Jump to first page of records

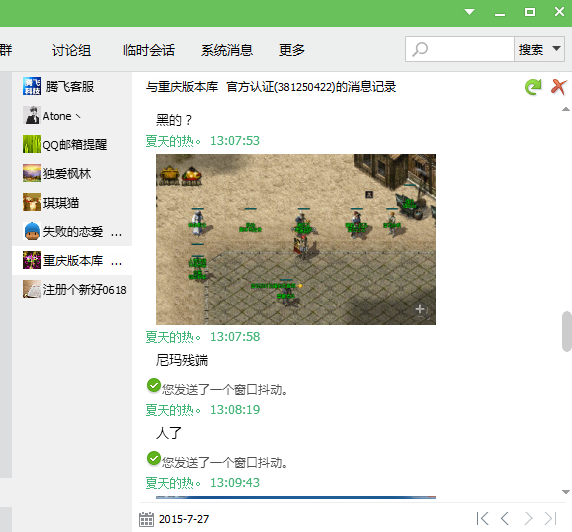click(x=482, y=518)
